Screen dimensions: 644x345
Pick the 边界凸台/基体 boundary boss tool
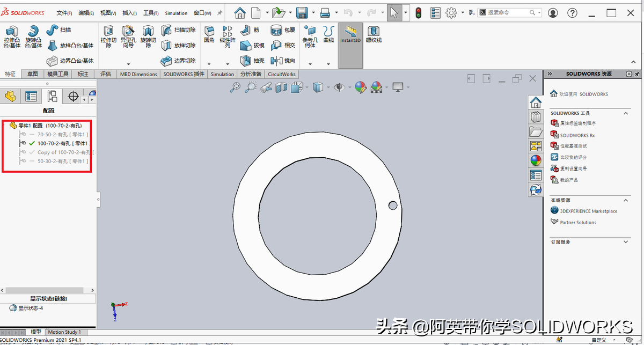point(70,61)
